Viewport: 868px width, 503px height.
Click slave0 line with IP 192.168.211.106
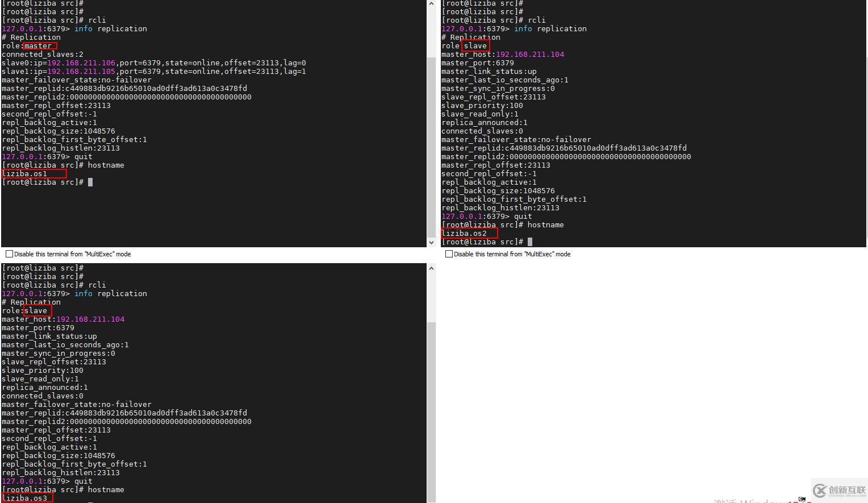(154, 63)
